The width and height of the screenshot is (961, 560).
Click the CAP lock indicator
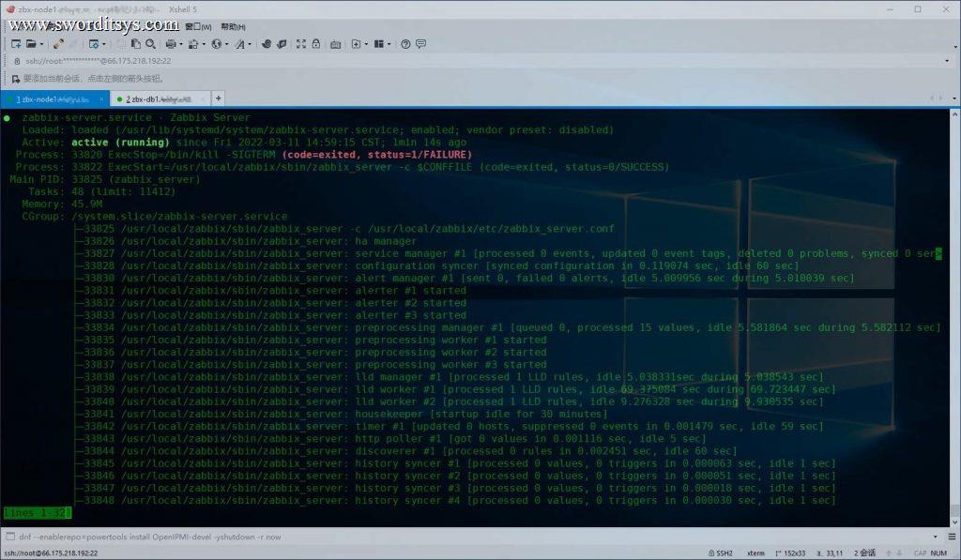coord(920,553)
